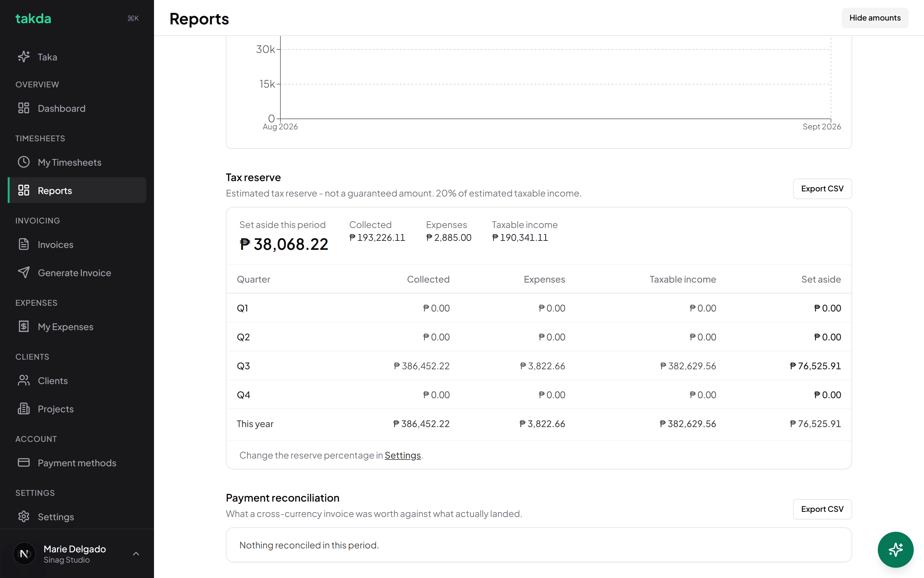Click the My Expenses receipt icon

click(x=24, y=327)
